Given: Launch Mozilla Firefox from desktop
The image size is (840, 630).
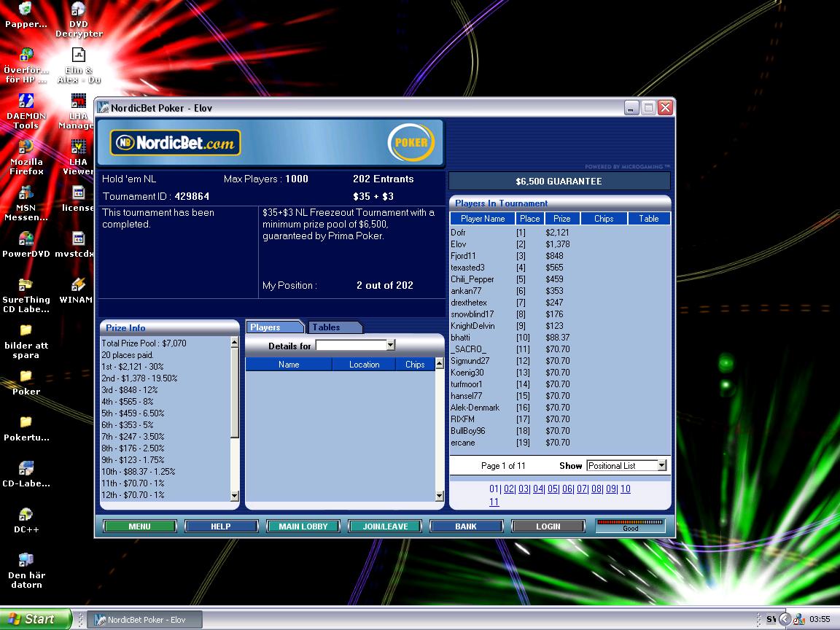Looking at the screenshot, I should point(26,157).
